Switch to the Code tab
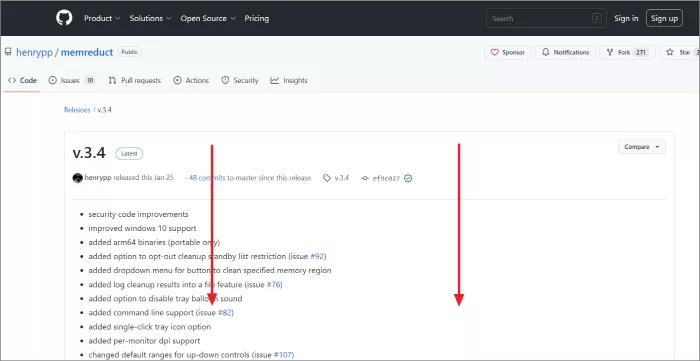The width and height of the screenshot is (700, 361). (22, 80)
